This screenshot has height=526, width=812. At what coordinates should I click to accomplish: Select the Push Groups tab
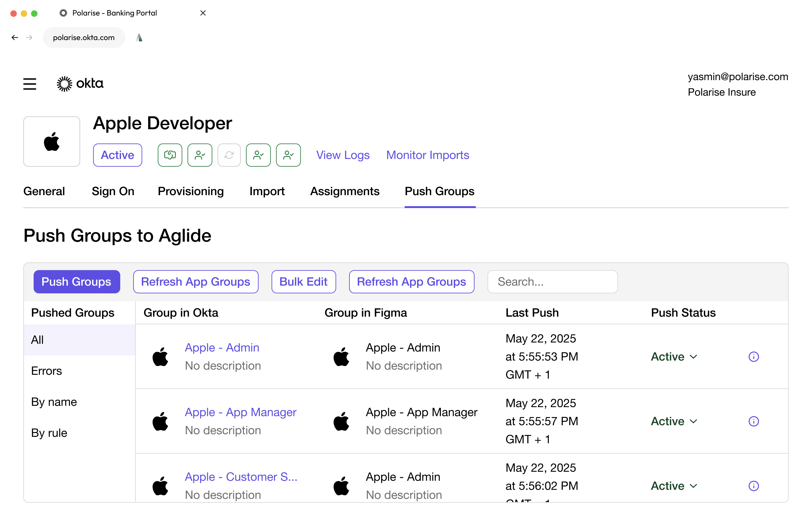coord(439,191)
